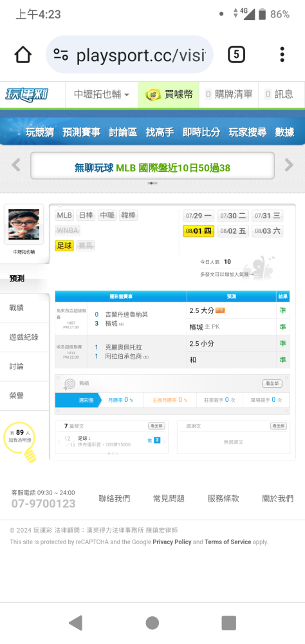Open the tab switcher showing 5 tabs
The width and height of the screenshot is (305, 644).
click(x=236, y=54)
